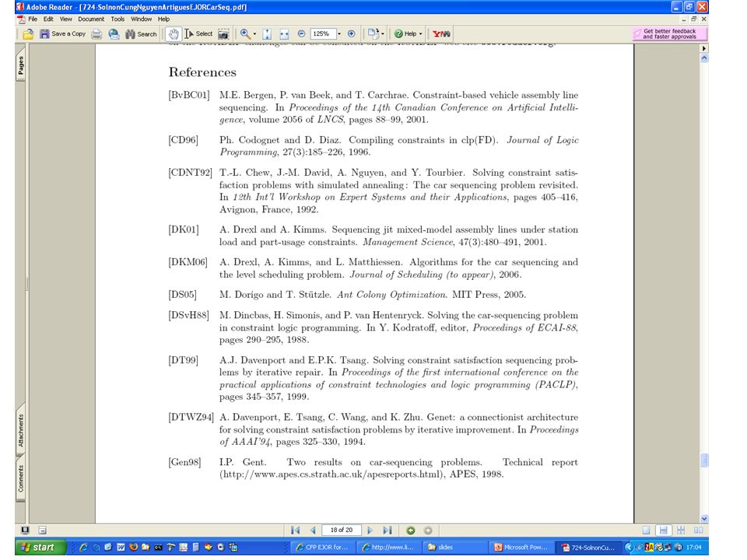Click the Word icon in quick launch
Viewport: 747px width, 560px height.
[x=121, y=547]
